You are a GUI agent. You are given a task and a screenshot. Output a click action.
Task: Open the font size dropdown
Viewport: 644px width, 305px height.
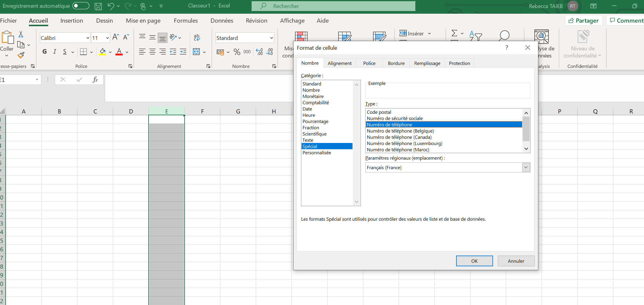107,38
